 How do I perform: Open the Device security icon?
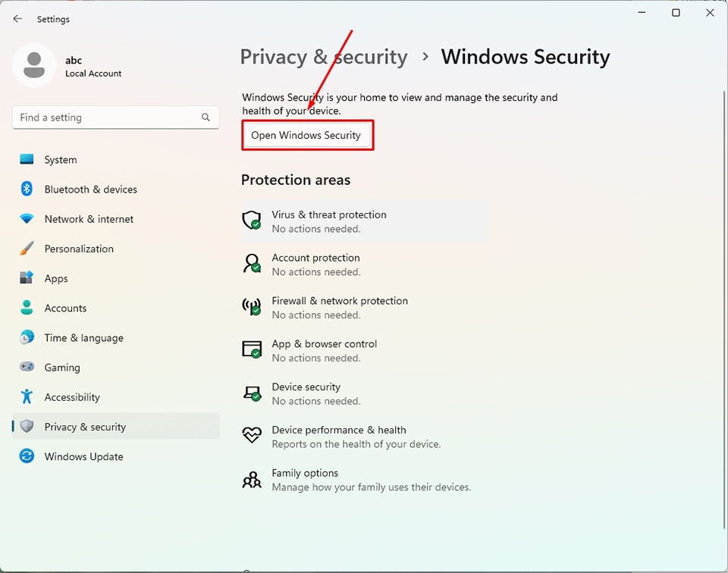click(x=252, y=393)
